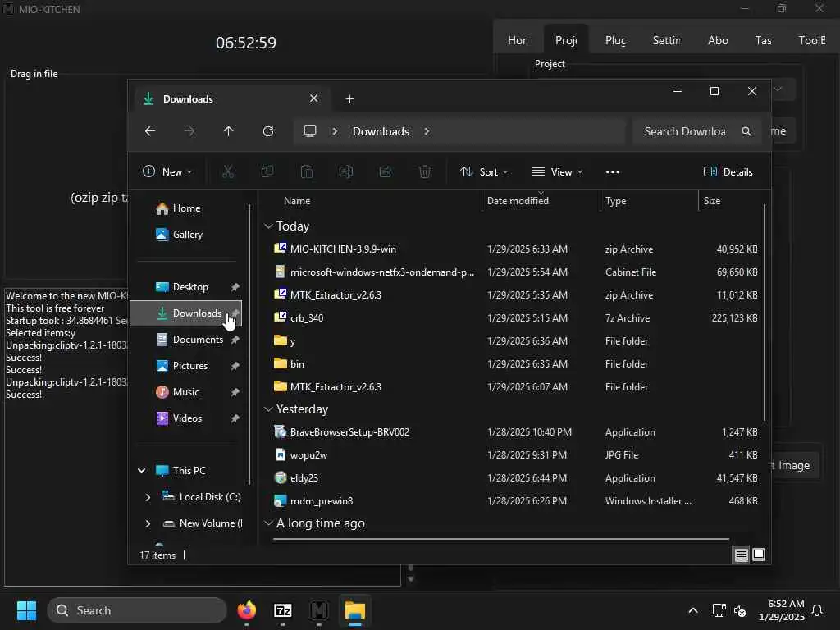Click the muted volume tray icon
Viewport: 840px width, 630px height.
click(x=741, y=610)
